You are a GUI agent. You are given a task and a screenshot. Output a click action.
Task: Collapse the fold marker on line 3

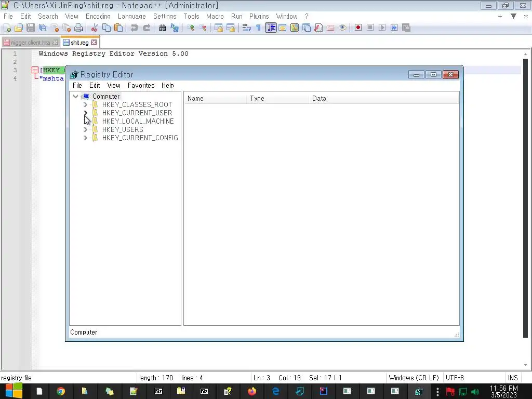35,70
